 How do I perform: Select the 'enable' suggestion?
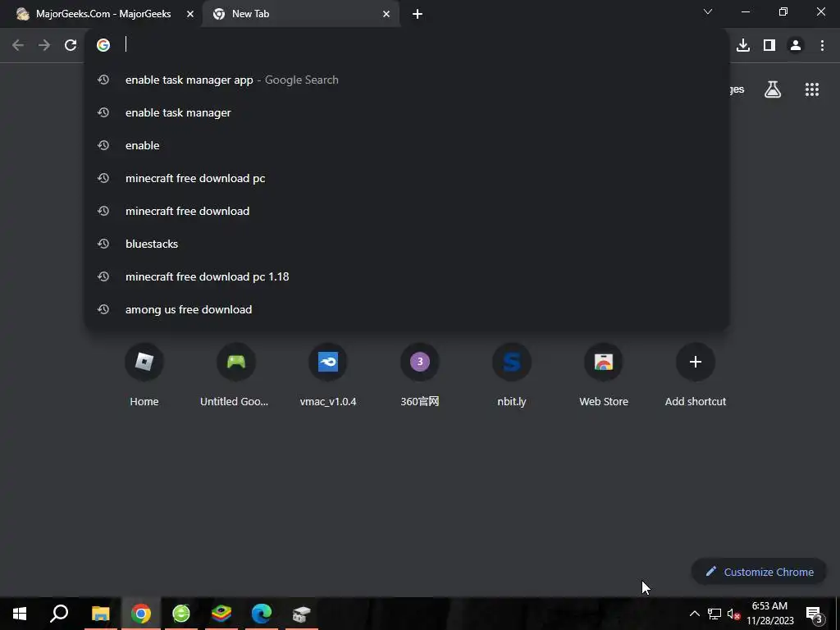(x=407, y=145)
